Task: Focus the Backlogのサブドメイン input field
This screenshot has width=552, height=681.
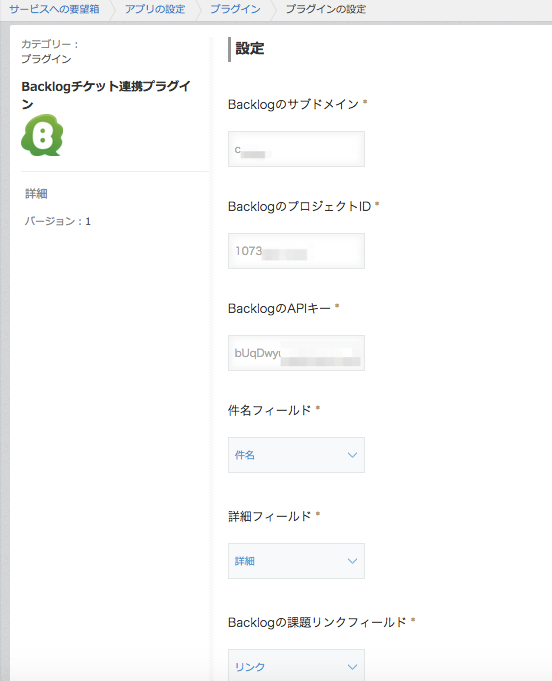Action: [296, 149]
